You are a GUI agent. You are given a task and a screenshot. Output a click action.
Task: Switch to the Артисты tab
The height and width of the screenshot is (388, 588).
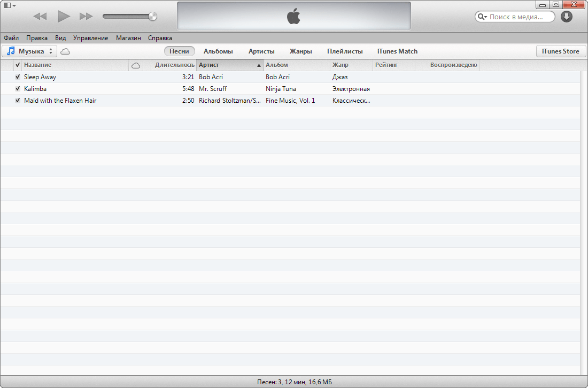(x=261, y=51)
